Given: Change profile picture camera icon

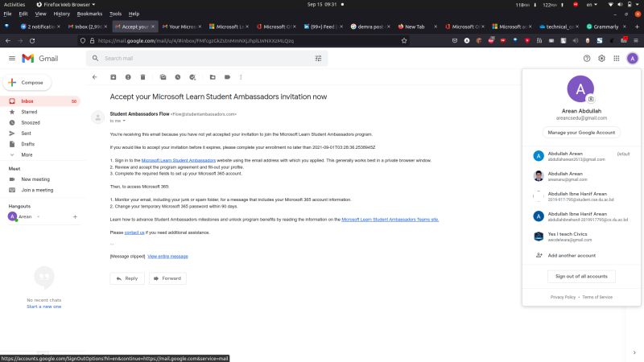Looking at the screenshot, I should pos(591,99).
